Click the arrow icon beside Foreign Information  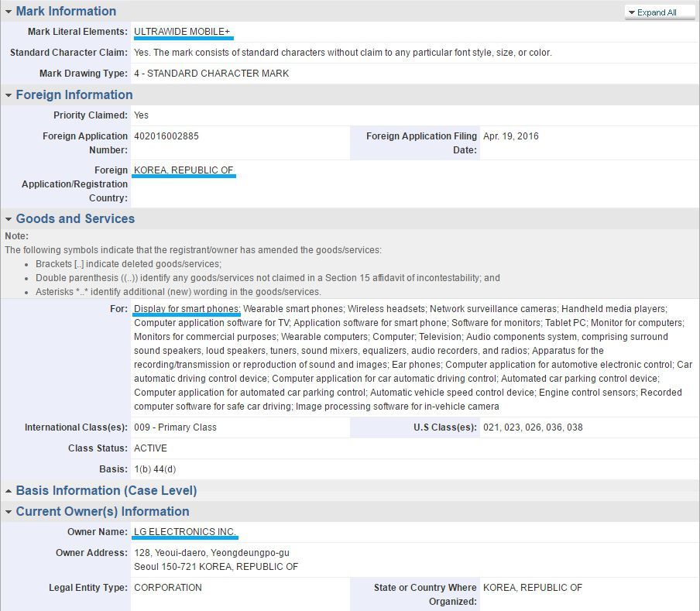(9, 95)
